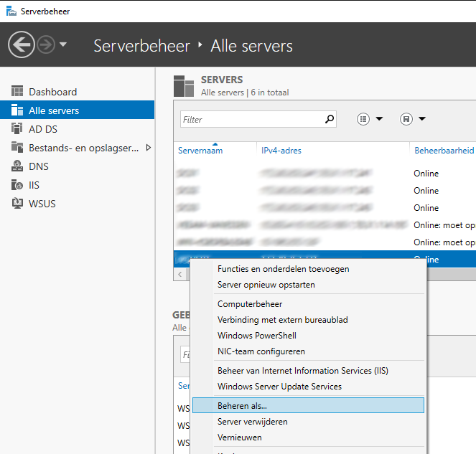This screenshot has height=454, width=476.
Task: Click the IPv4-adres column header
Action: tap(281, 151)
